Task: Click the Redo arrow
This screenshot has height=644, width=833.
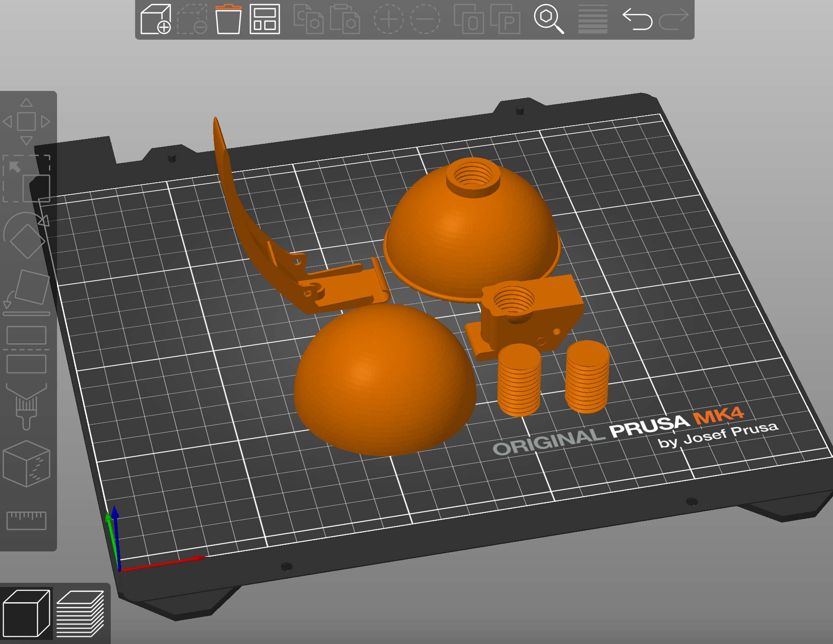Action: pos(674,19)
